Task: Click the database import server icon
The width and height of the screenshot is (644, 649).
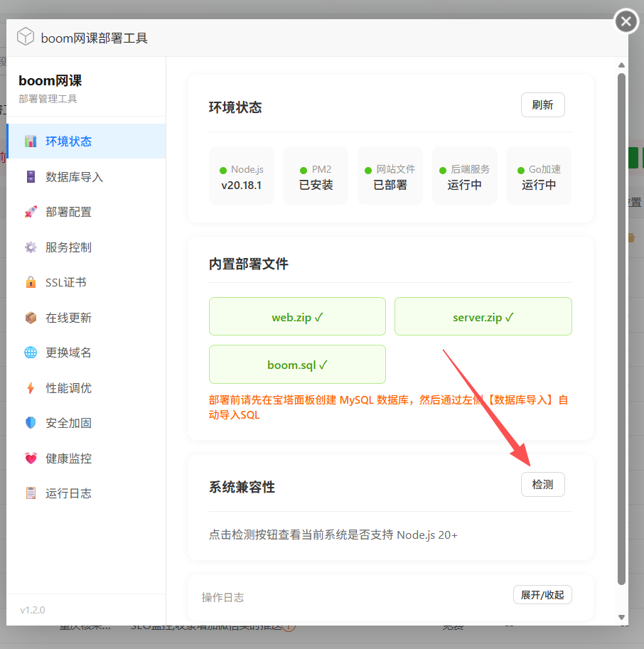Action: click(31, 177)
